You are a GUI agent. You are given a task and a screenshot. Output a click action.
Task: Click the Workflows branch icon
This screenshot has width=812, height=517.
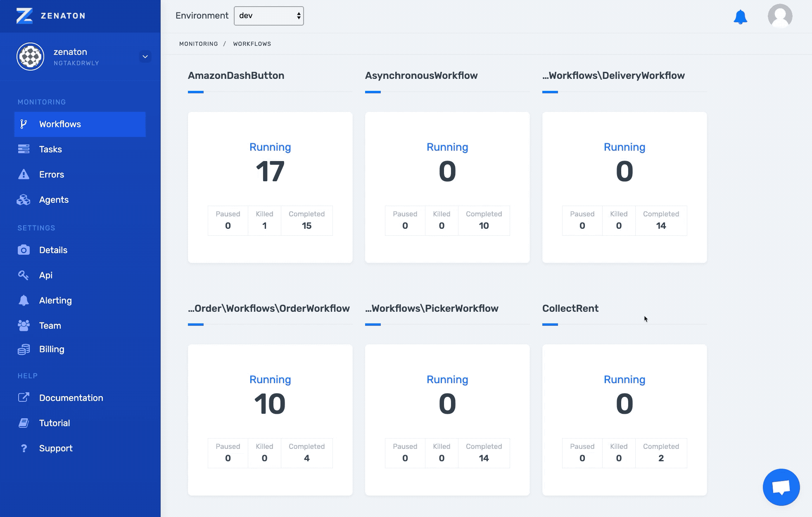pyautogui.click(x=24, y=124)
